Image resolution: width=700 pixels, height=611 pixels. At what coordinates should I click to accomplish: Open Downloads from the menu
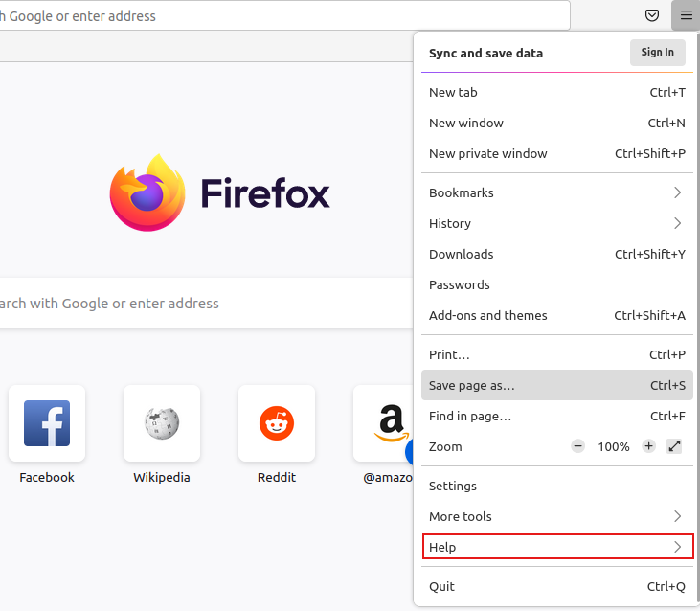[x=557, y=254]
